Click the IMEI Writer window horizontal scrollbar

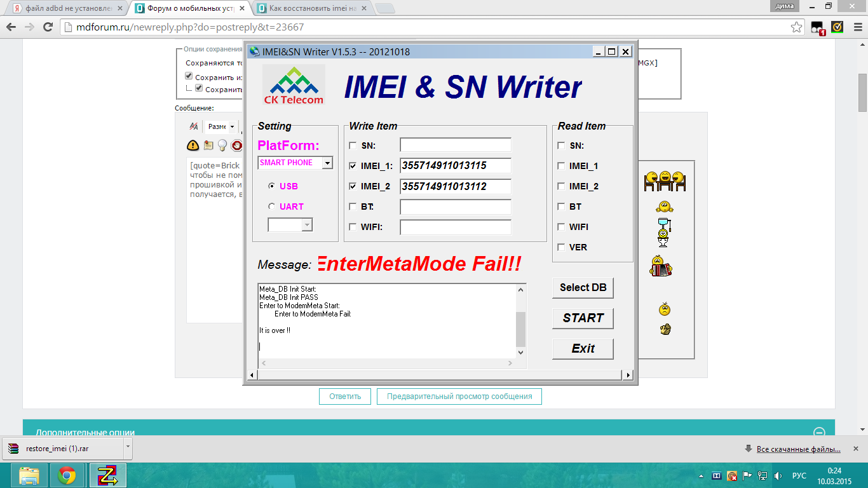[440, 376]
